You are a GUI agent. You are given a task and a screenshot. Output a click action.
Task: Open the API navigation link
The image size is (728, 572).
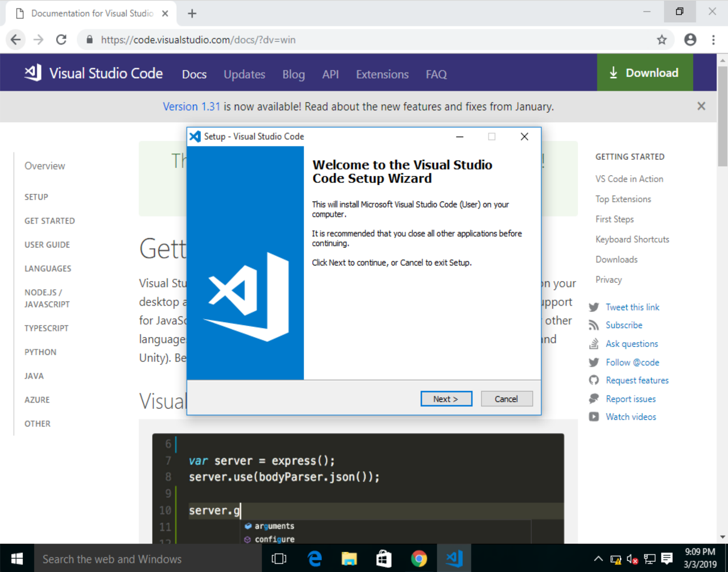click(330, 74)
